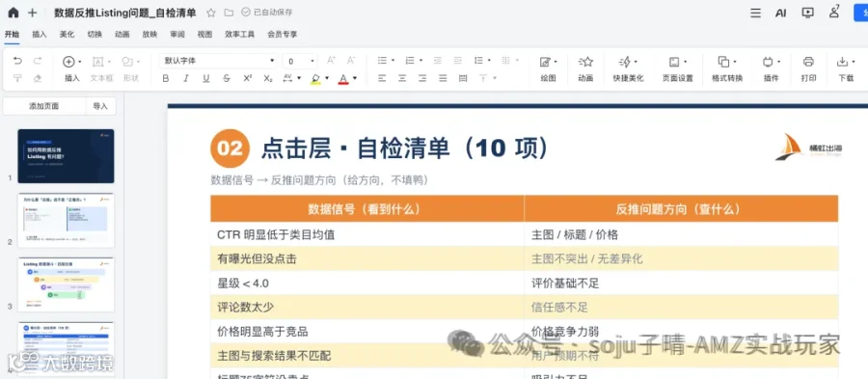Increase the indent level

[458, 61]
